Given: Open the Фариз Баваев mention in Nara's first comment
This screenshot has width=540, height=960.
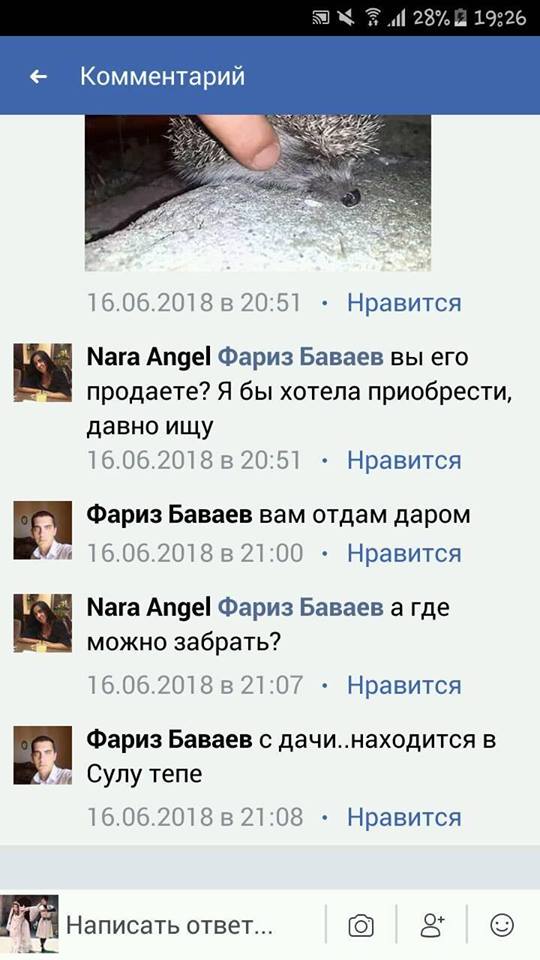Looking at the screenshot, I should pyautogui.click(x=301, y=357).
